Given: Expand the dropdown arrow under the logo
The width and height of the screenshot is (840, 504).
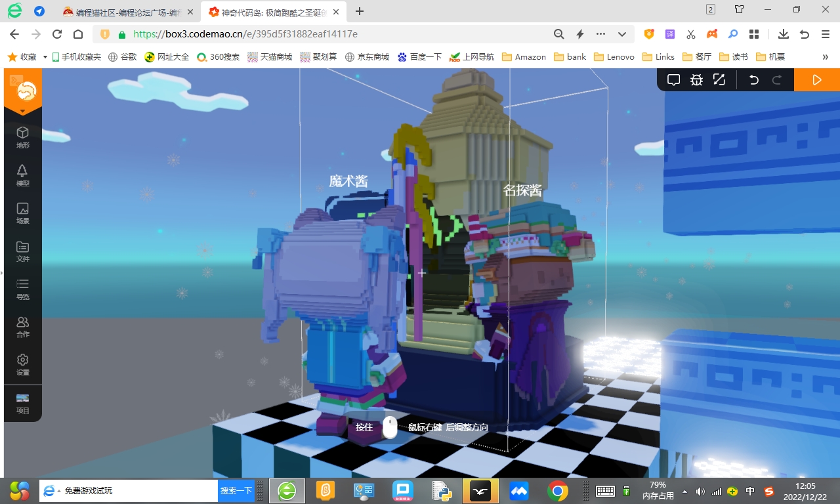Looking at the screenshot, I should (23, 112).
